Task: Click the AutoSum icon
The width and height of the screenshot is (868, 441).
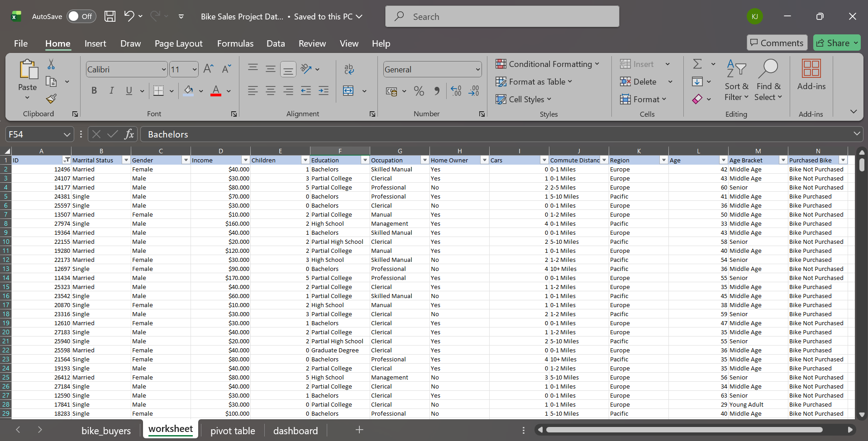Action: tap(697, 63)
